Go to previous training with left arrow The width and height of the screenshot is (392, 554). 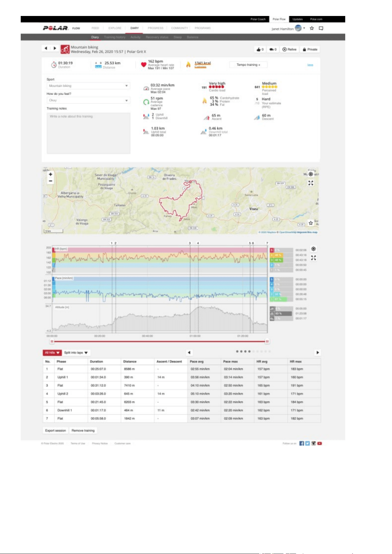click(x=46, y=48)
